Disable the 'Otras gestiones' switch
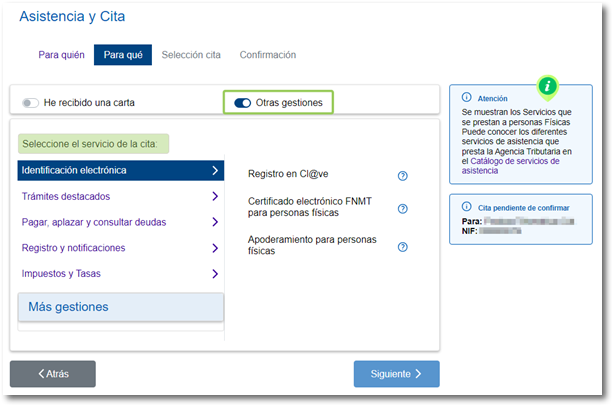 click(242, 102)
